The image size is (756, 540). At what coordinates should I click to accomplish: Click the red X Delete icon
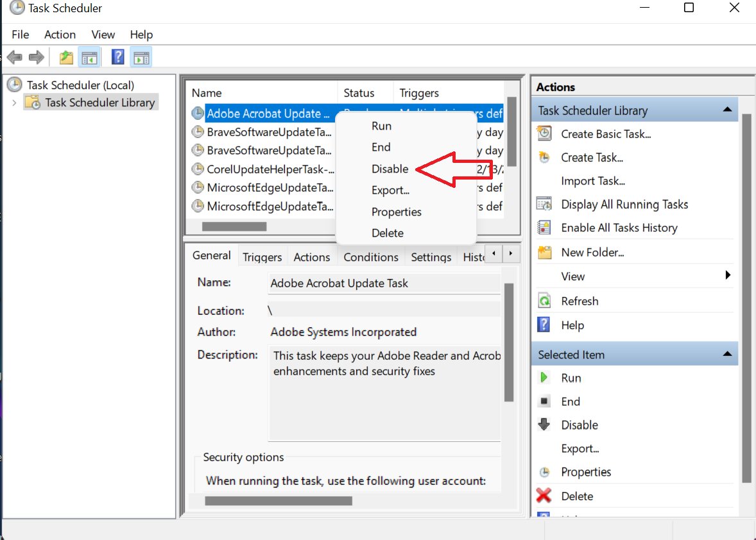pos(544,495)
